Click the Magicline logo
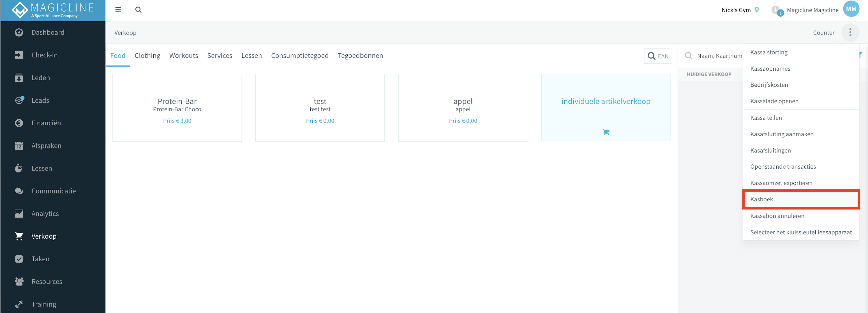Screen dimensions: 868x313 (x=53, y=10)
